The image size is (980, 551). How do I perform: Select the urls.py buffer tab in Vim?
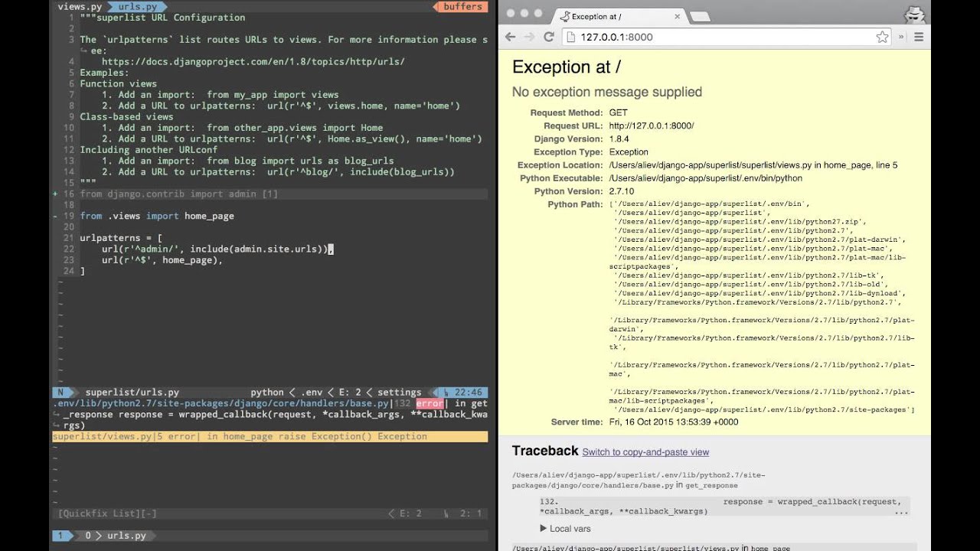(x=138, y=6)
